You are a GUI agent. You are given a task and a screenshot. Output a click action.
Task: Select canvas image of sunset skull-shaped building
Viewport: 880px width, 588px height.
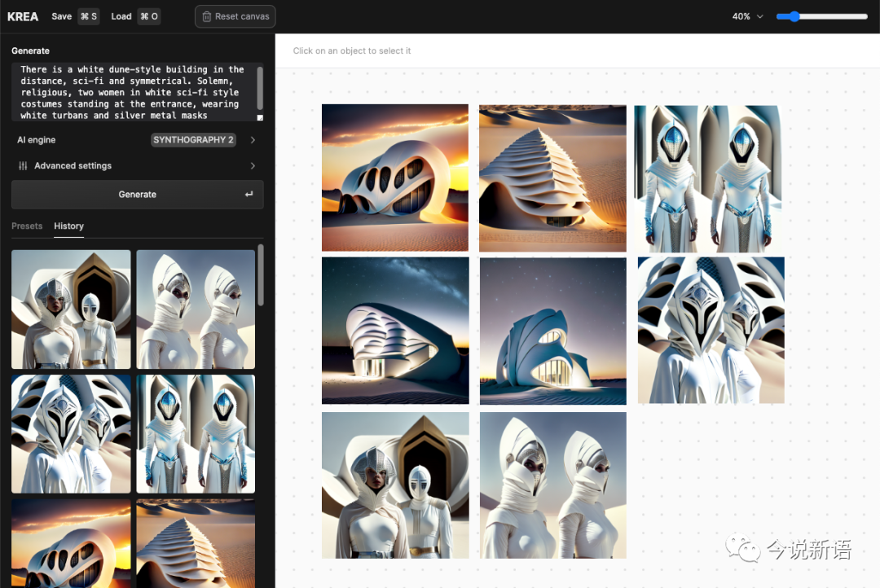(x=395, y=178)
